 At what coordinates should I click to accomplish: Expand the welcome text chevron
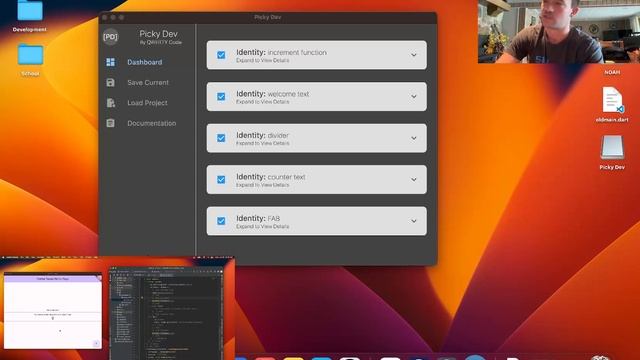tap(413, 96)
